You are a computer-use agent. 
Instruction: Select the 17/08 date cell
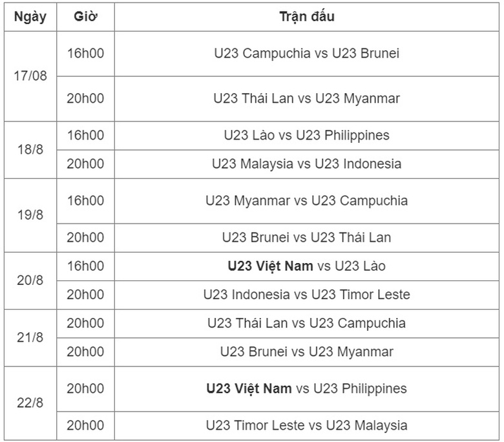tap(30, 76)
